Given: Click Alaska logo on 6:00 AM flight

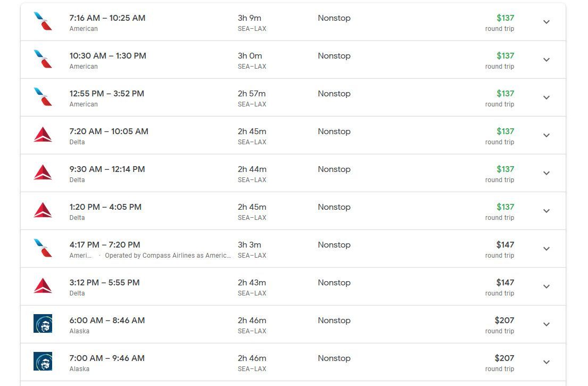Looking at the screenshot, I should tap(43, 324).
